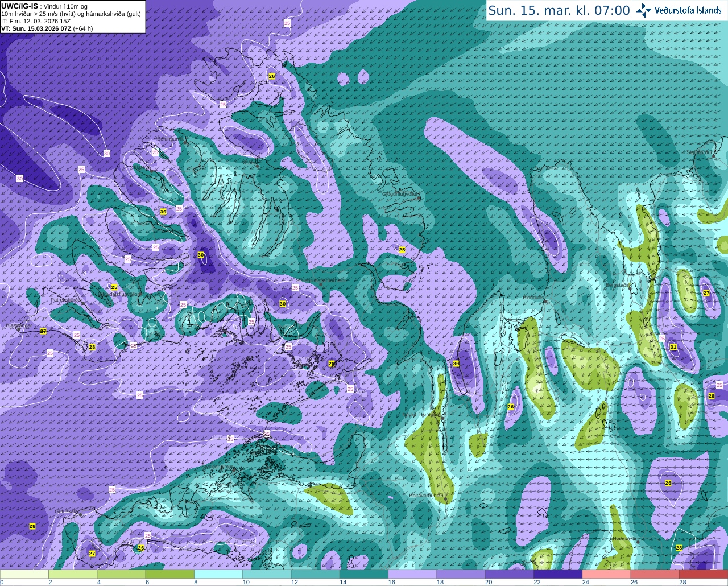The width and height of the screenshot is (728, 586).
Task: Pick the light green 2–4 m/s swatch
Action: [73, 574]
